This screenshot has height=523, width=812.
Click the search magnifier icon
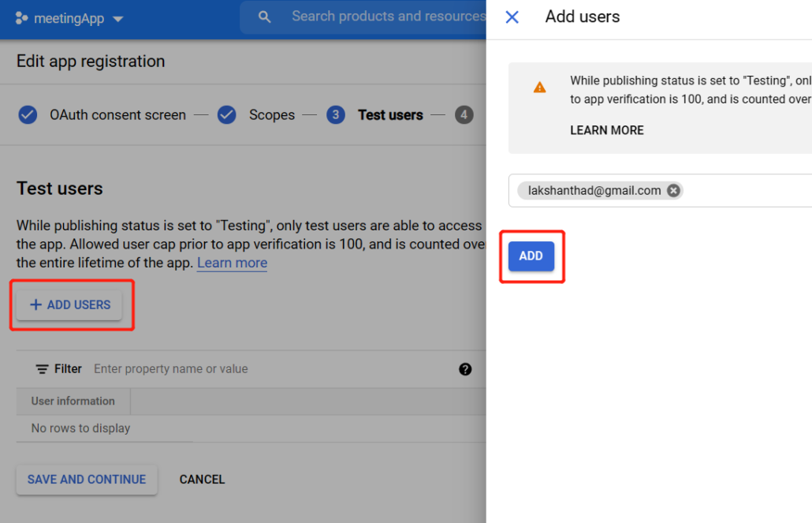pos(265,17)
